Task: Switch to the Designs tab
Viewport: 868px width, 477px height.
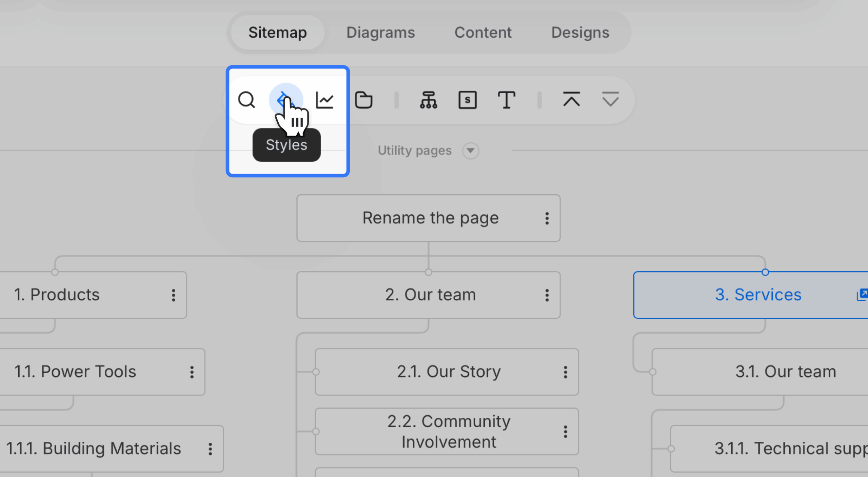Action: [x=580, y=33]
